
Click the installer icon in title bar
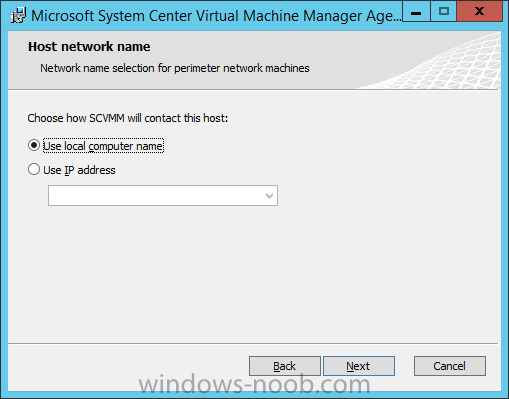[x=18, y=16]
